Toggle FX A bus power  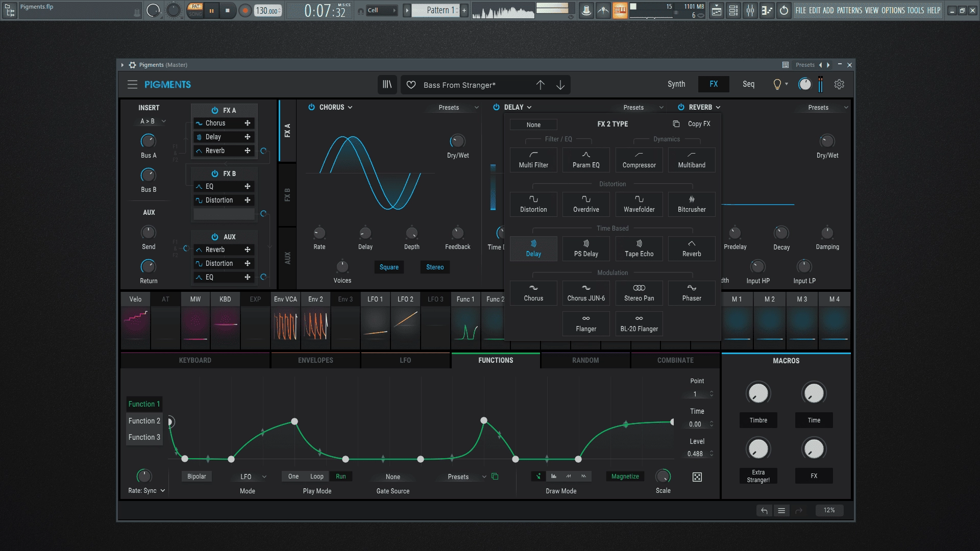215,110
